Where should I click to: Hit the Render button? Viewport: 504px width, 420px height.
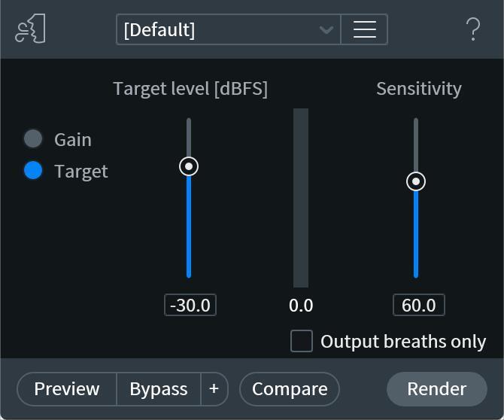436,388
